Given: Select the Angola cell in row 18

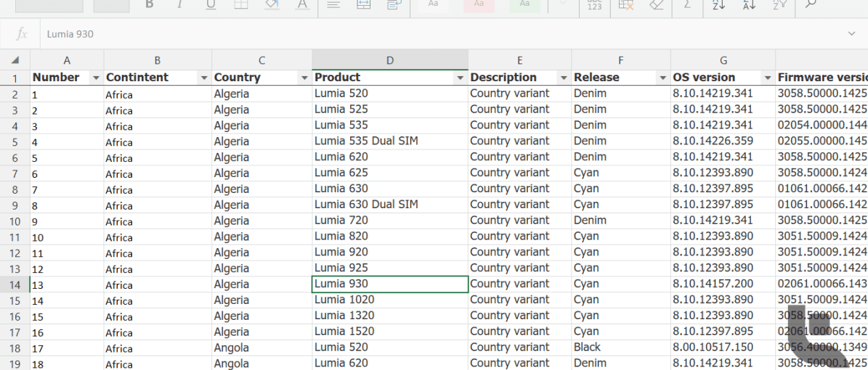Looking at the screenshot, I should 261,348.
